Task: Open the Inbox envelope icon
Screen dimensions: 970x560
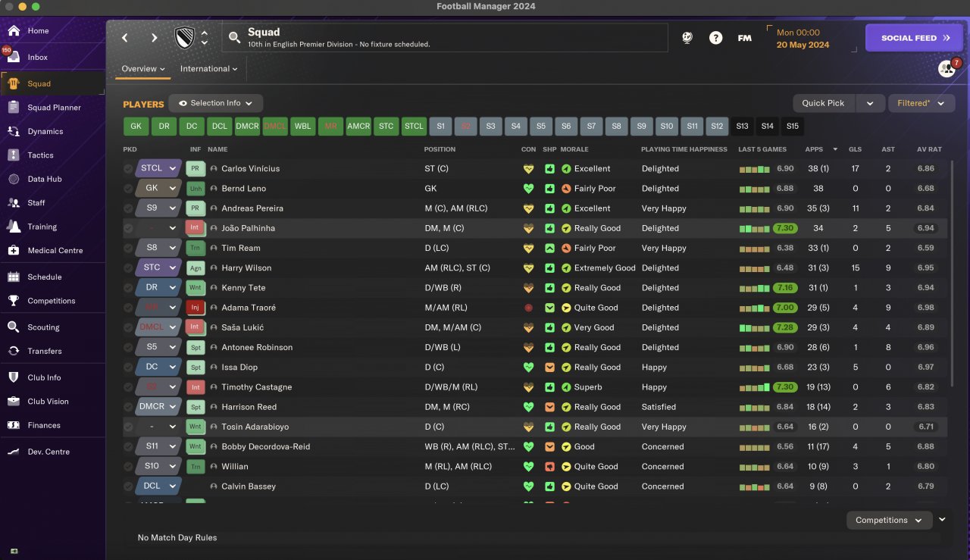Action: (14, 58)
